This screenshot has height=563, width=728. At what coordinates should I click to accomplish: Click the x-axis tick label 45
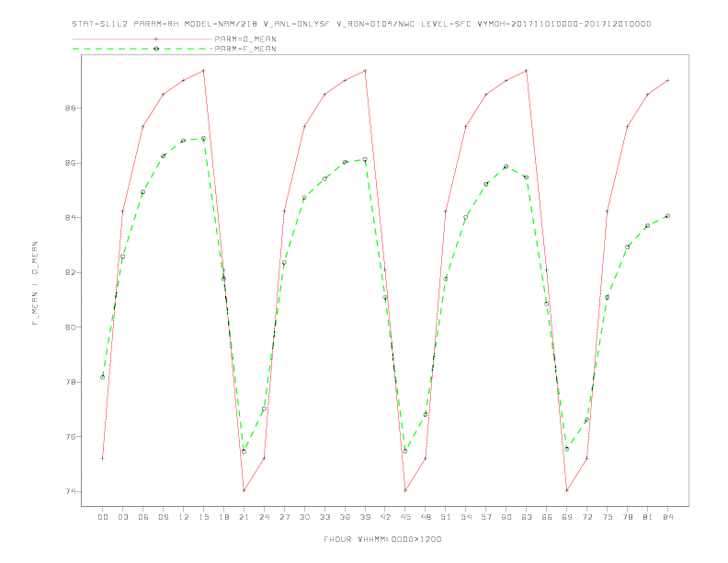[405, 517]
